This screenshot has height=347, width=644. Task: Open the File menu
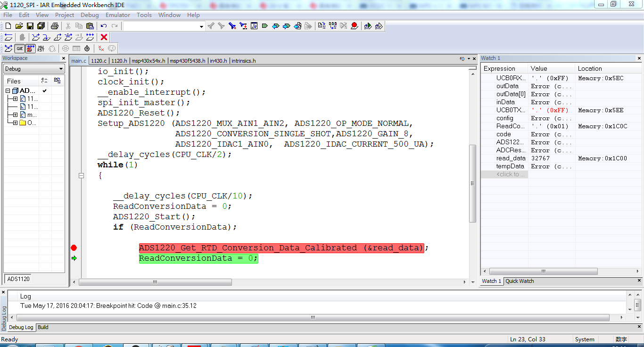tap(8, 15)
